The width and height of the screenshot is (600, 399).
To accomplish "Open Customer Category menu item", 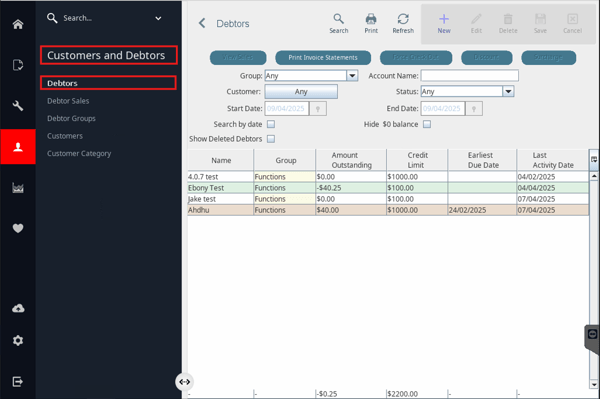I will pos(79,154).
